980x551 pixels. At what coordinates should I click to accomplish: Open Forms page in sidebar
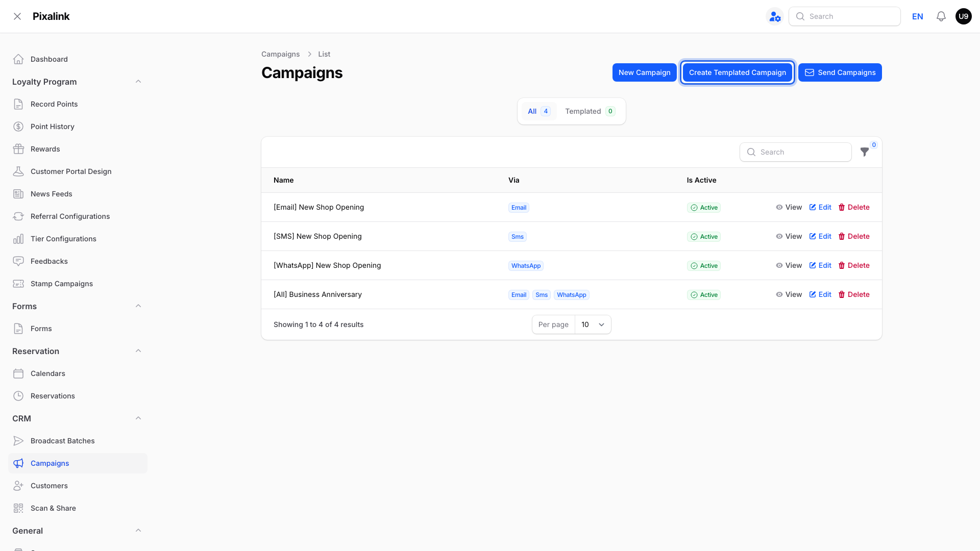click(x=78, y=329)
